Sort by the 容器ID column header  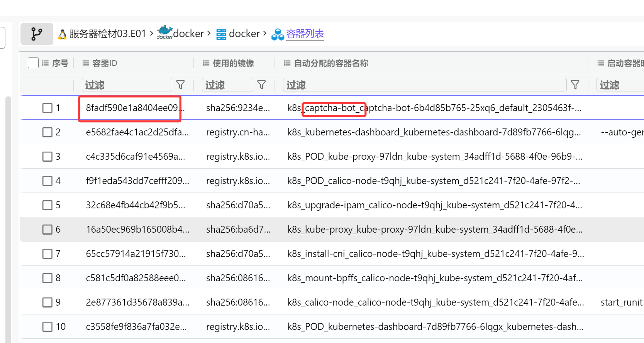click(105, 63)
